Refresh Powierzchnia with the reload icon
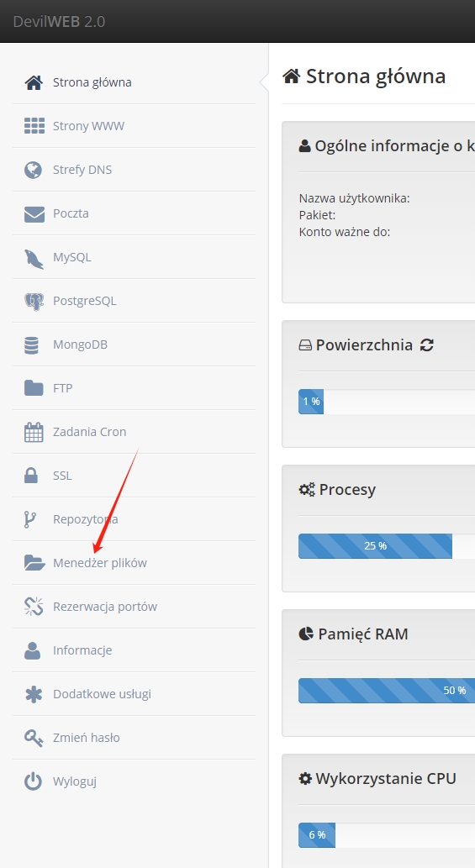The height and width of the screenshot is (868, 475). pos(426,345)
